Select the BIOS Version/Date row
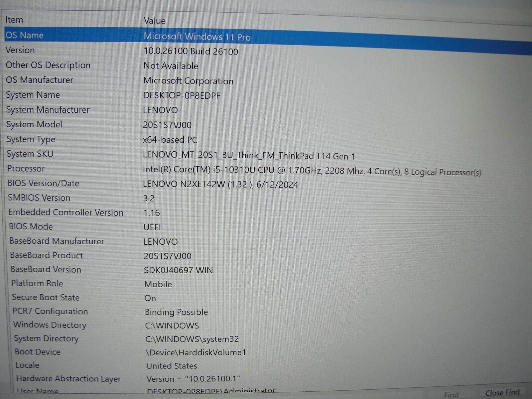 (x=133, y=184)
